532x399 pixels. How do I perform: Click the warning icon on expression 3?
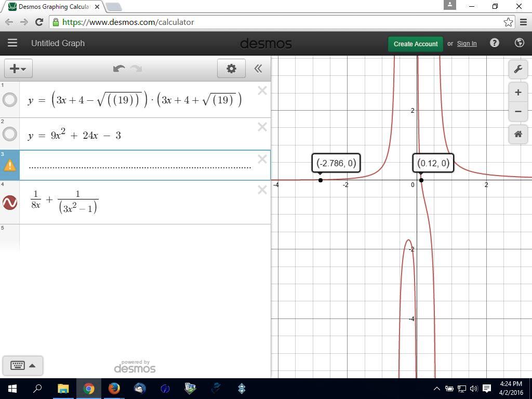pos(10,165)
